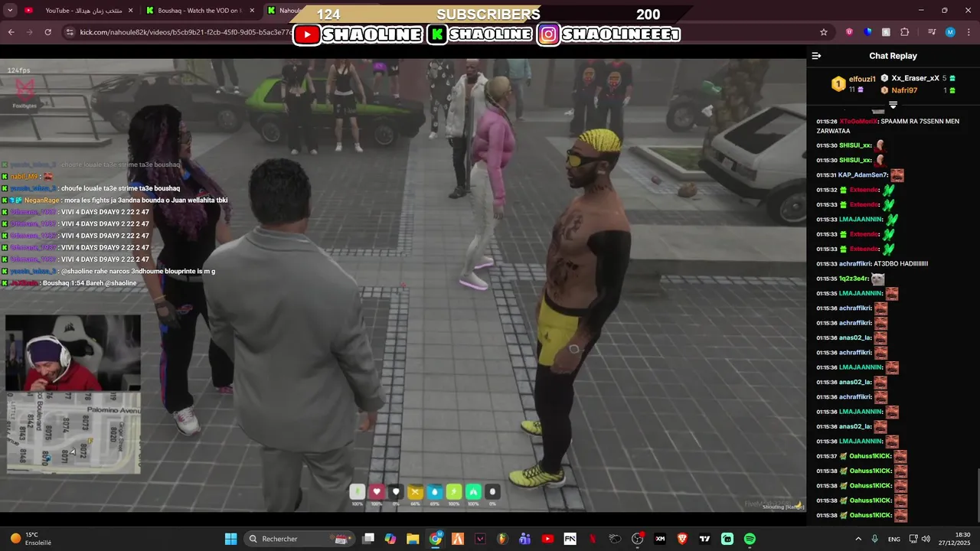Click the 01:15:26 chat timestamp

pyautogui.click(x=826, y=122)
